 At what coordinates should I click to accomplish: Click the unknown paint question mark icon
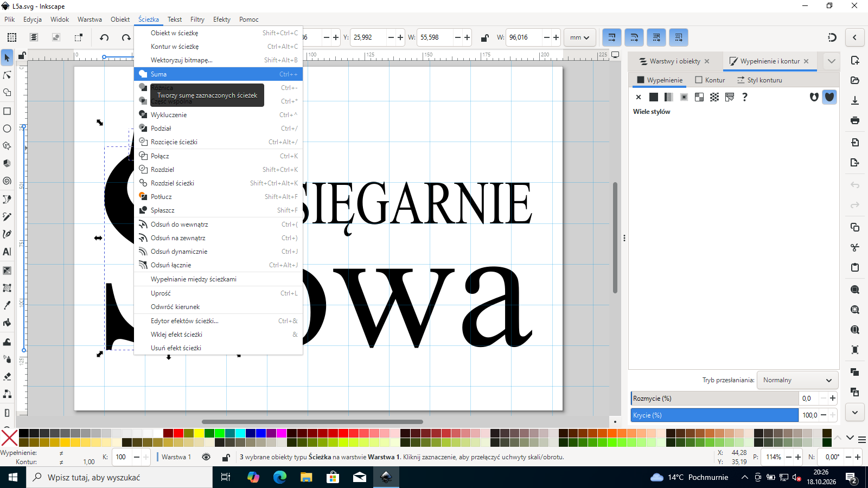[745, 97]
